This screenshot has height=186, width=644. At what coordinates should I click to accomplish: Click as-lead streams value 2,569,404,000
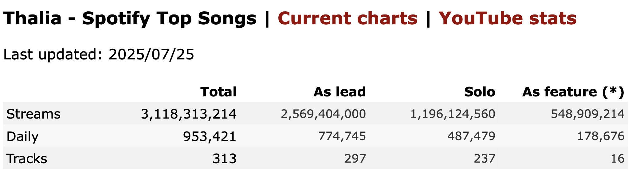click(x=323, y=114)
